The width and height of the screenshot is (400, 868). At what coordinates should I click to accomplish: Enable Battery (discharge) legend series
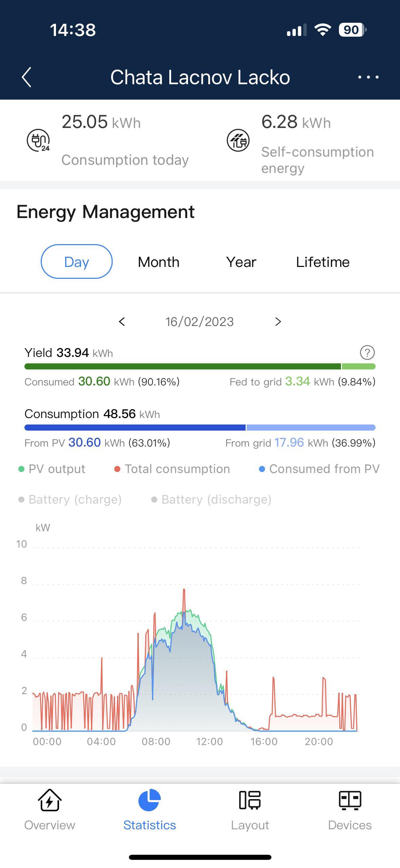(211, 500)
